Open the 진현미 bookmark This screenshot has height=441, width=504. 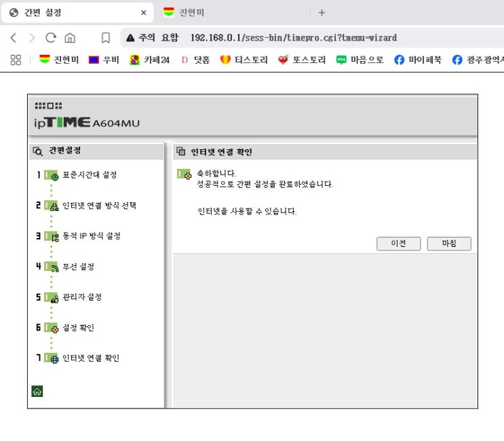(x=59, y=60)
